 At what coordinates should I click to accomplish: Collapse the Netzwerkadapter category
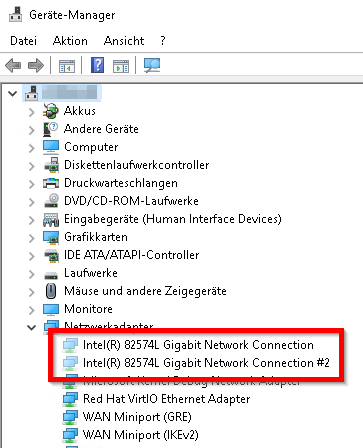31,328
